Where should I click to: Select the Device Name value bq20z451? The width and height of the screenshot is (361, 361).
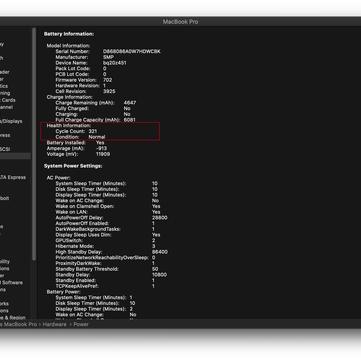[114, 63]
